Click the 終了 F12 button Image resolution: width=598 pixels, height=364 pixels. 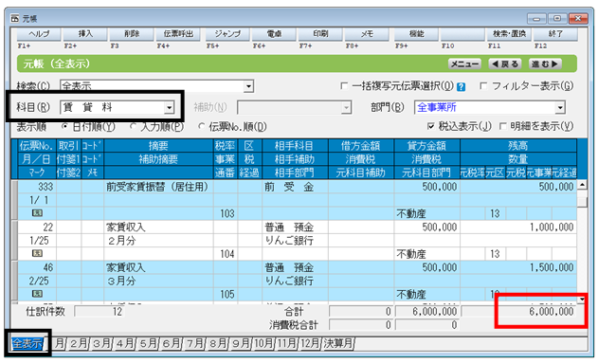click(555, 34)
